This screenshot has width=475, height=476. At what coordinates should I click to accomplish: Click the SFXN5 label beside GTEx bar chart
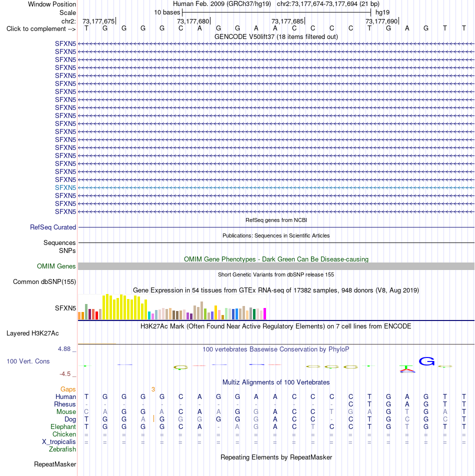[65, 308]
